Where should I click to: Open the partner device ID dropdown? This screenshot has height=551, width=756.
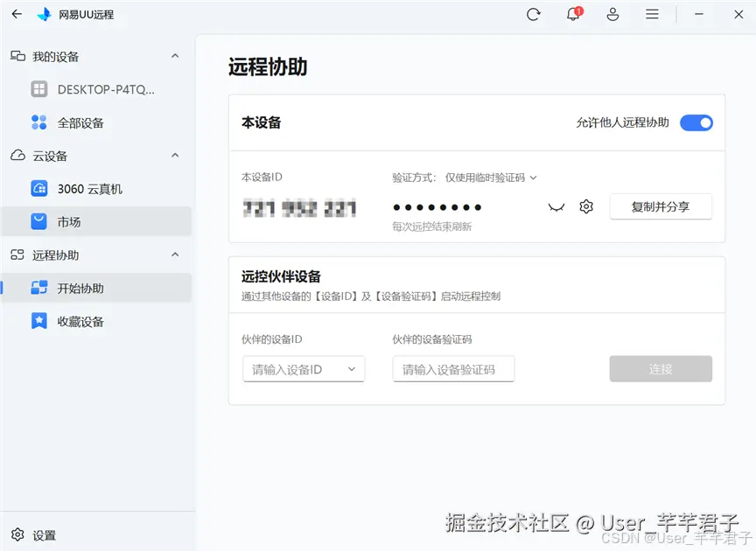353,369
